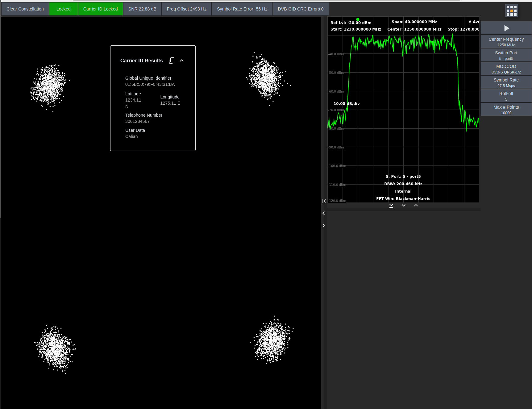Click the copy icon in Carrier ID Results
Screen dimensions: 532x409
tap(172, 61)
